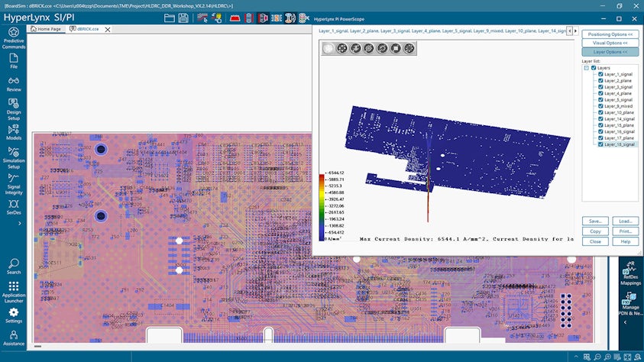Expand Positioning Options section

click(x=610, y=34)
